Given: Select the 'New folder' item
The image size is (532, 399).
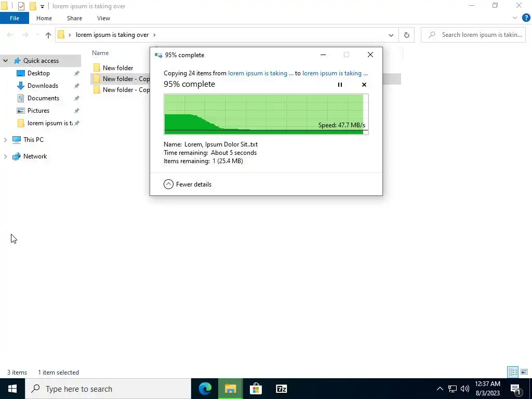Looking at the screenshot, I should point(118,68).
